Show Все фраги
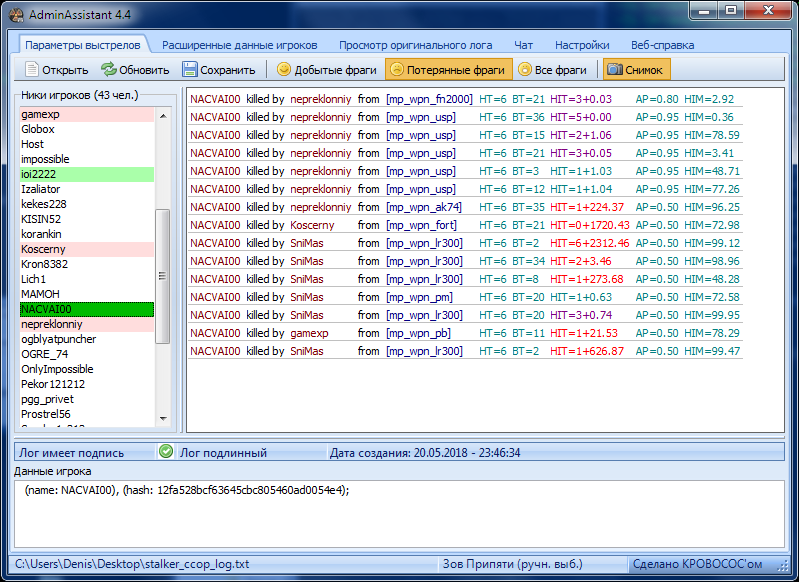Screen dimensions: 799x582 (552, 69)
